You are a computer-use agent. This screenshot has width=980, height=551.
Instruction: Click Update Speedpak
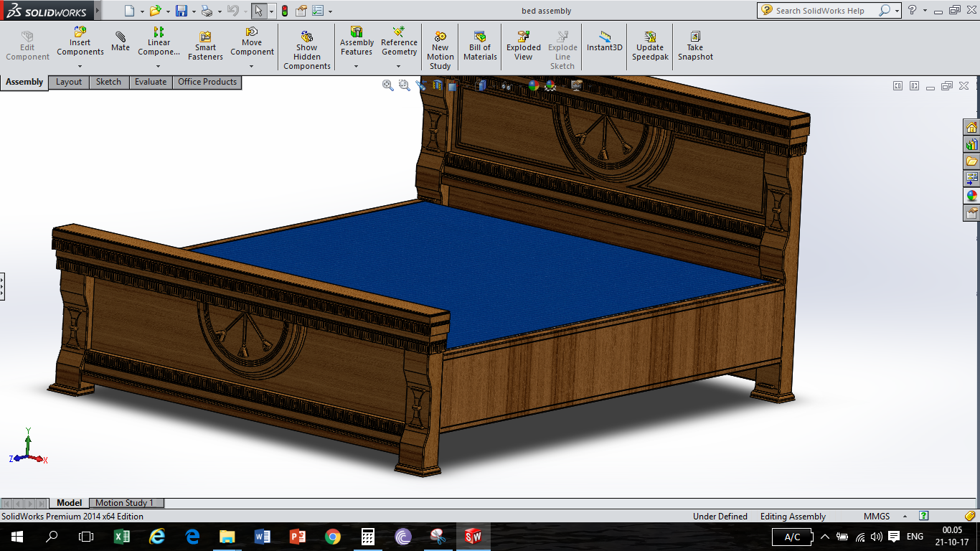[x=650, y=47]
